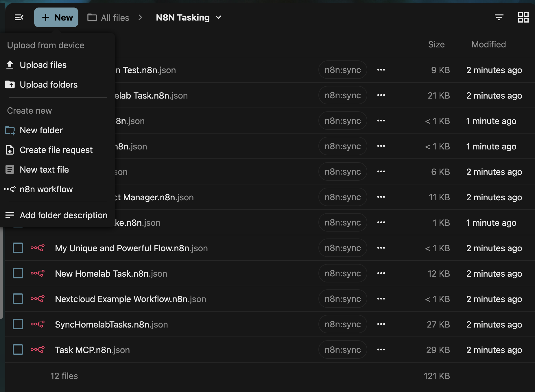Click n8n workflow nodes icon in menu
The height and width of the screenshot is (392, 535).
coord(10,189)
